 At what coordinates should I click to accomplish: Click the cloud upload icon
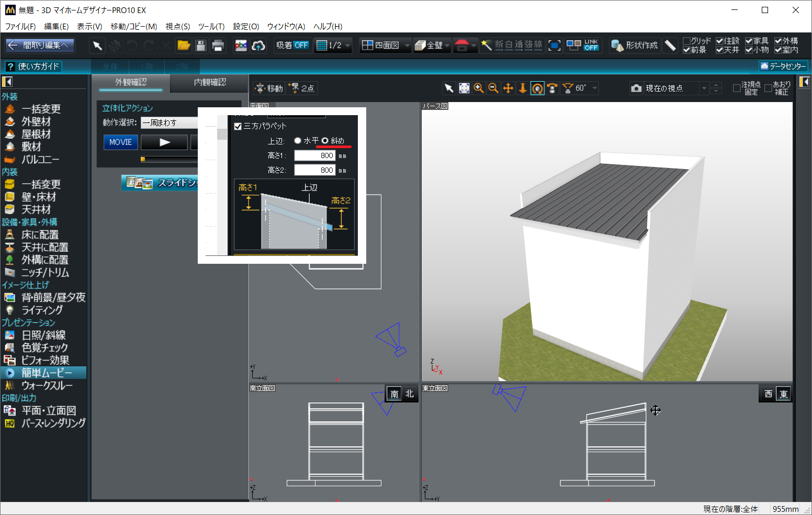tap(258, 46)
